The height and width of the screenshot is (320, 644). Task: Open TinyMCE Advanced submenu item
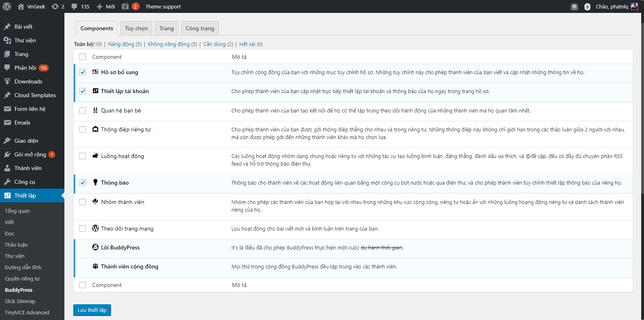[x=27, y=312]
